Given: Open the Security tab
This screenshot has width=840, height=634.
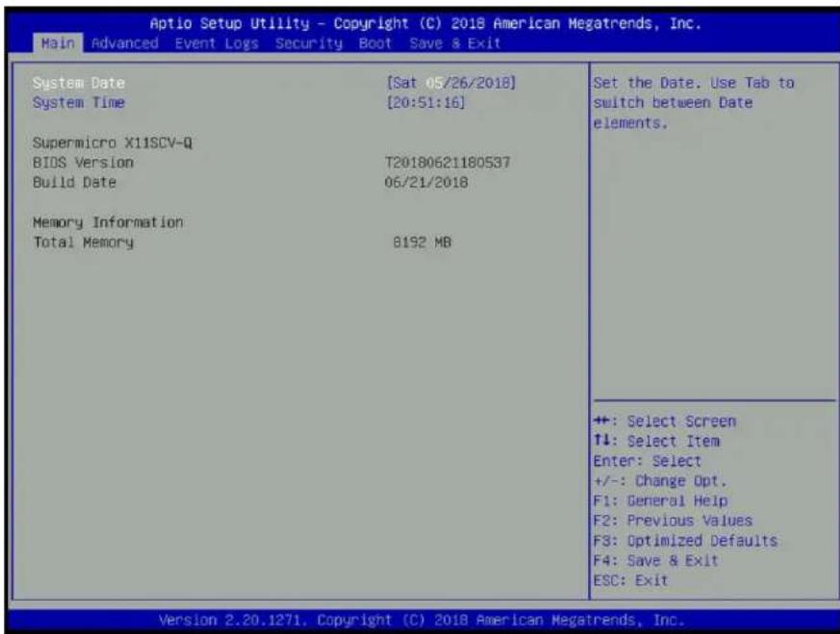Looking at the screenshot, I should coord(309,43).
